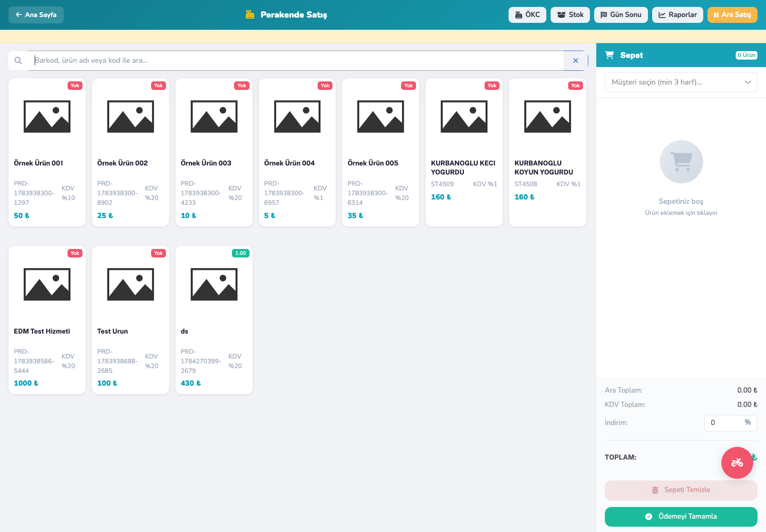Click the 25 ₺ price
The image size is (766, 532).
tap(105, 215)
